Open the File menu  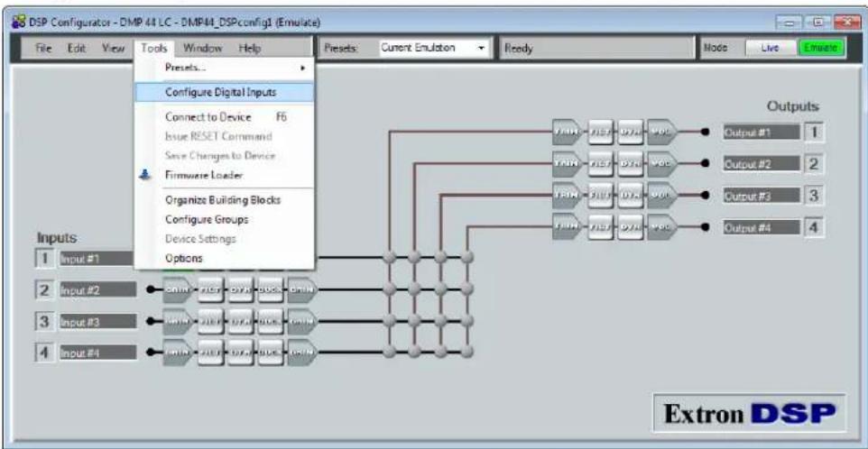(43, 48)
